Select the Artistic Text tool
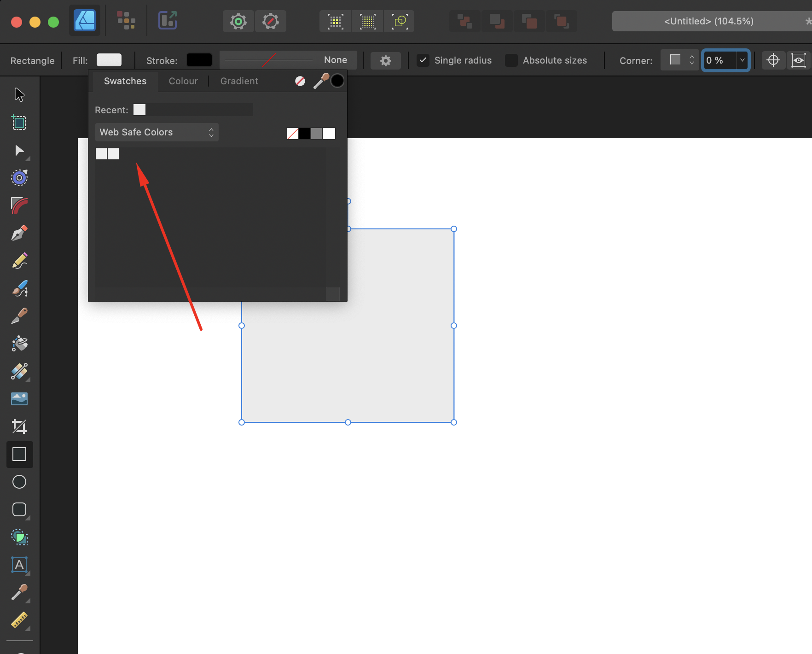This screenshot has height=654, width=812. (x=19, y=565)
